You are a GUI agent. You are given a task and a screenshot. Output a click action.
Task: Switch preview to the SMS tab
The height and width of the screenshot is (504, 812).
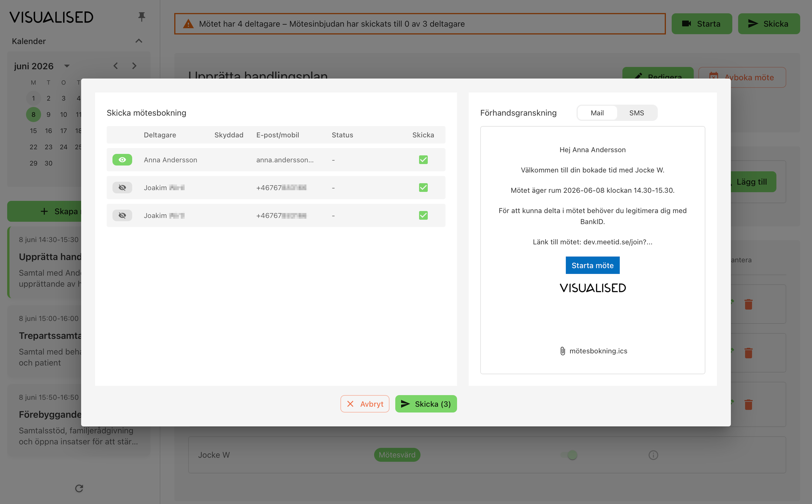636,113
